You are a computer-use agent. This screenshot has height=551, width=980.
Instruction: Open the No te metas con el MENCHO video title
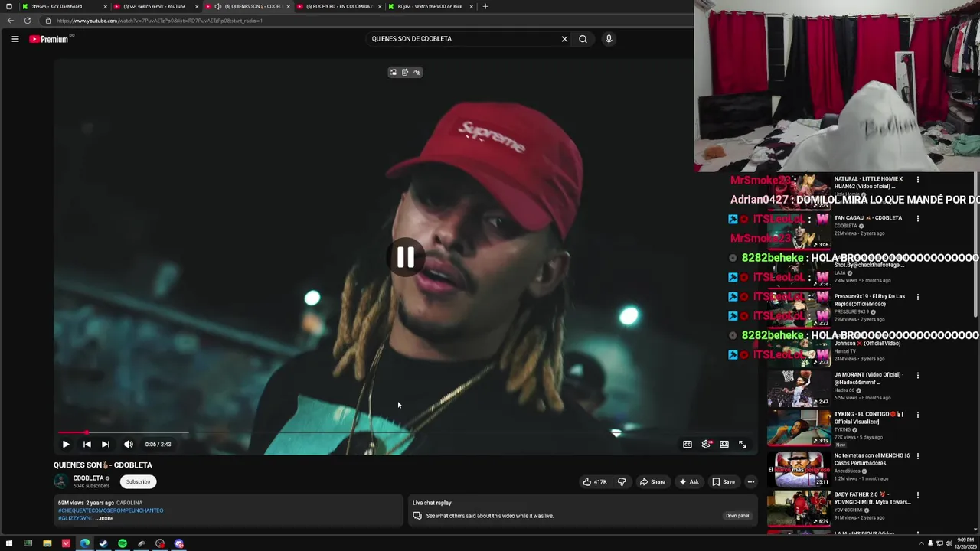(872, 459)
